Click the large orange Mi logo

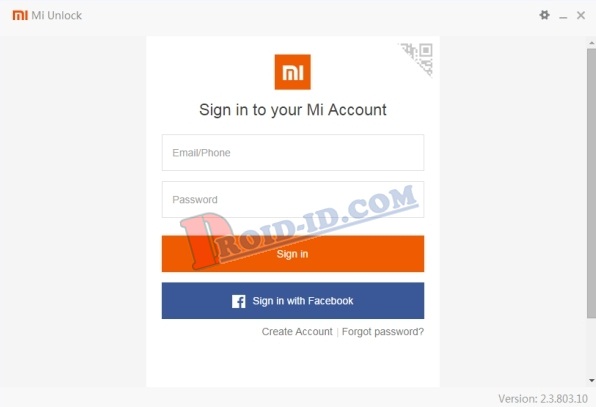pyautogui.click(x=293, y=72)
